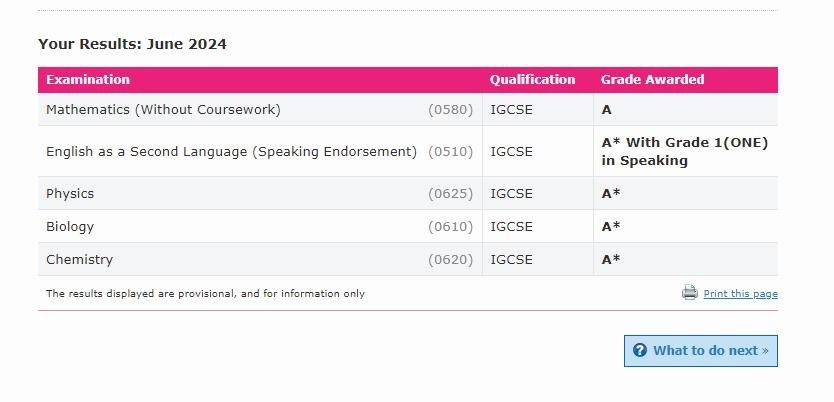Click the A* With Grade 1 Speaking cell

point(686,152)
